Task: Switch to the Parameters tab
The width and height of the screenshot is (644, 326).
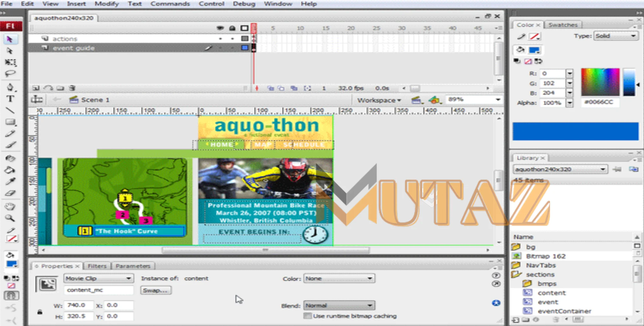Action: (133, 266)
